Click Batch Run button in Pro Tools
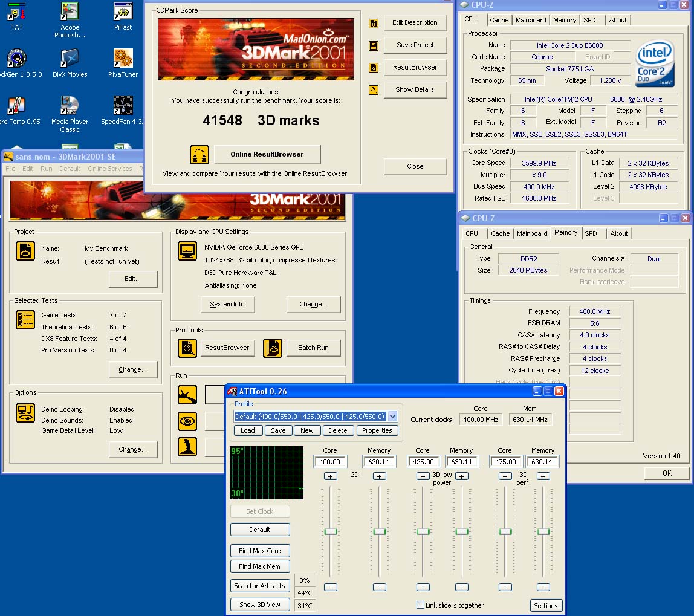 click(313, 348)
